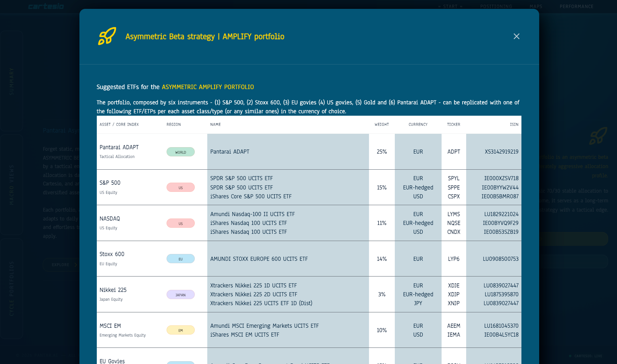The width and height of the screenshot is (617, 364).
Task: Click the NAME column header
Action: point(215,125)
